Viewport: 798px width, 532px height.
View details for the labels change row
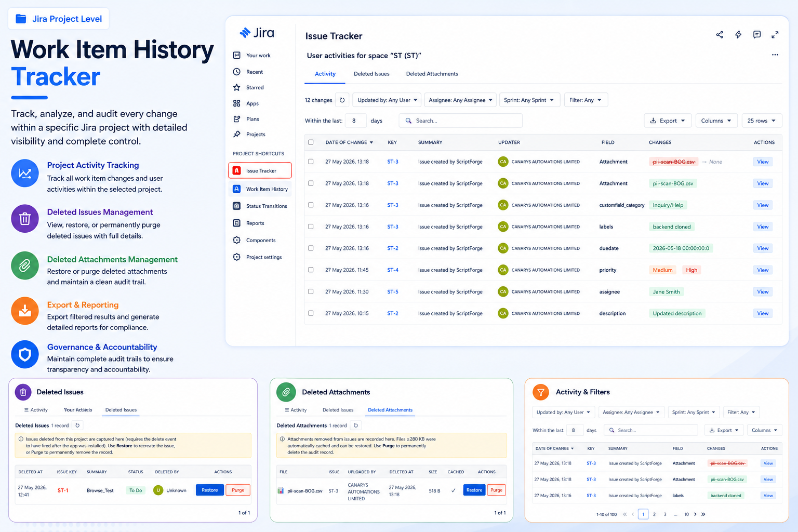pos(763,227)
